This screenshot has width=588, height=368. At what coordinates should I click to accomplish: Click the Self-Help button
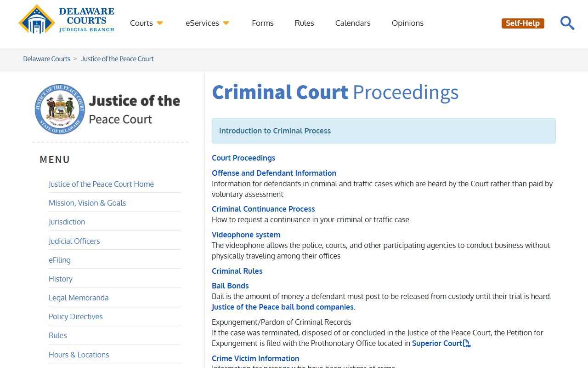pyautogui.click(x=523, y=23)
